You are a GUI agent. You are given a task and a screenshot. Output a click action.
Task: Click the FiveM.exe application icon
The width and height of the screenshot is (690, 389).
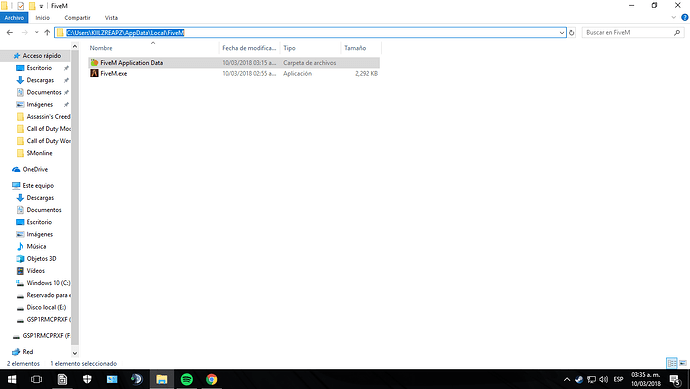pyautogui.click(x=94, y=73)
